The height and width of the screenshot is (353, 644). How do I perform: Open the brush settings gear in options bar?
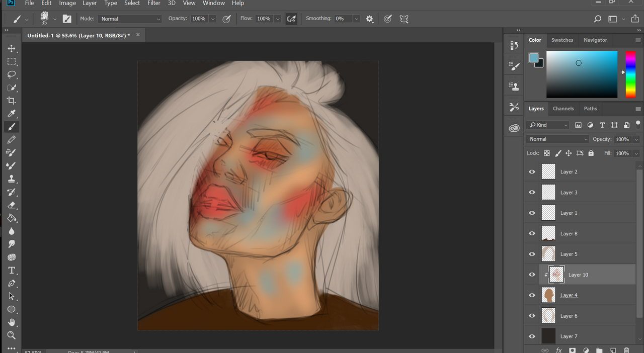[370, 19]
